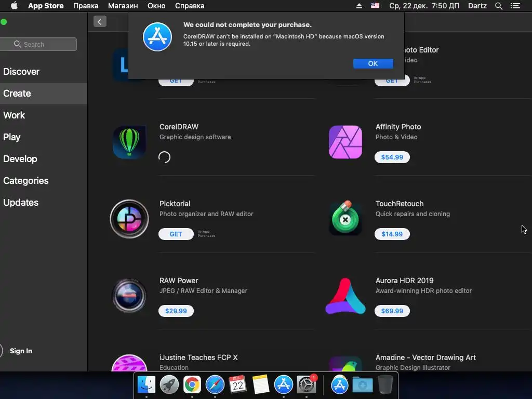Open Notes in the Dock
This screenshot has width=532, height=399.
pyautogui.click(x=261, y=384)
